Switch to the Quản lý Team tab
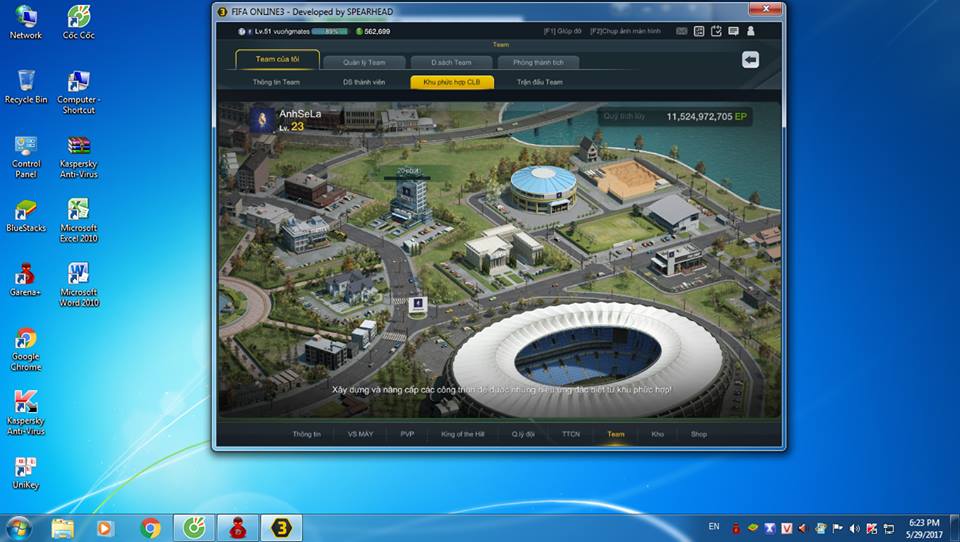This screenshot has width=960, height=542. click(x=364, y=62)
